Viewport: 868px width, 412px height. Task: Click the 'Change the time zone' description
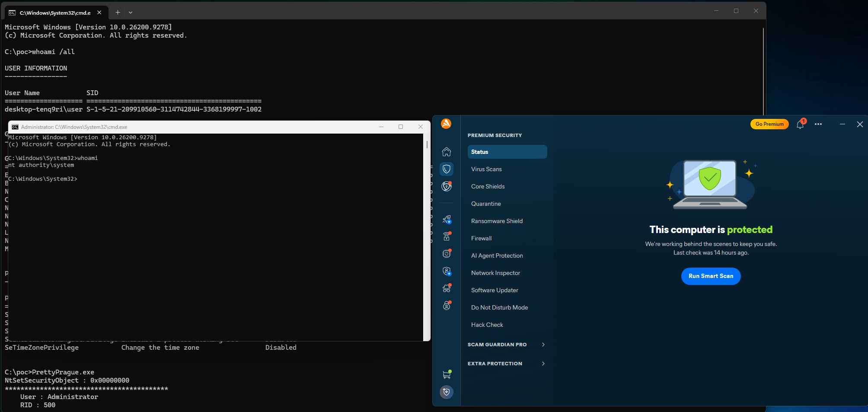pos(160,348)
